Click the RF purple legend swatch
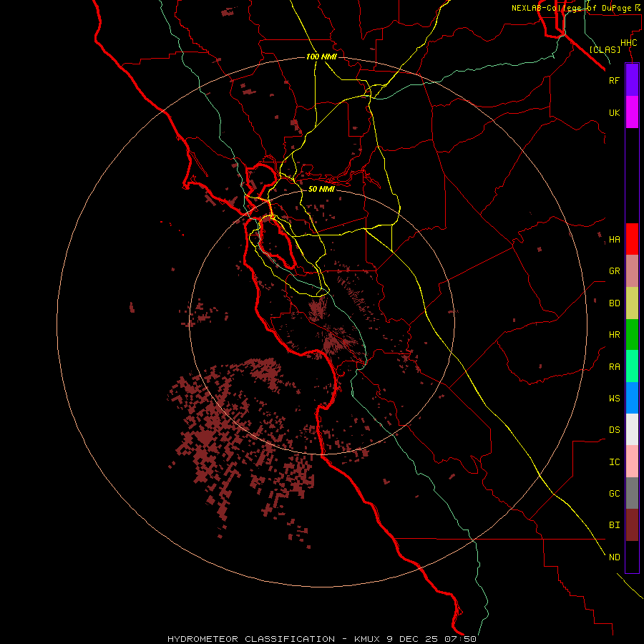Image resolution: width=644 pixels, height=644 pixels. point(632,80)
